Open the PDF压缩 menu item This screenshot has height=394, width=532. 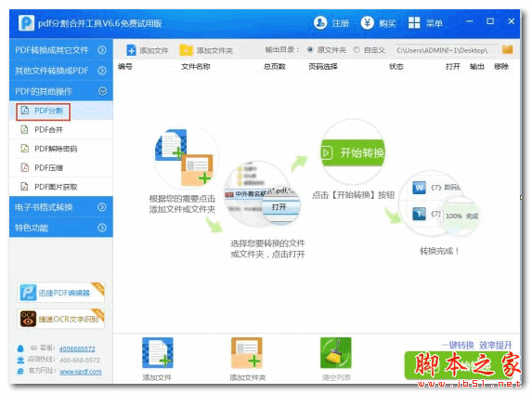tap(61, 167)
